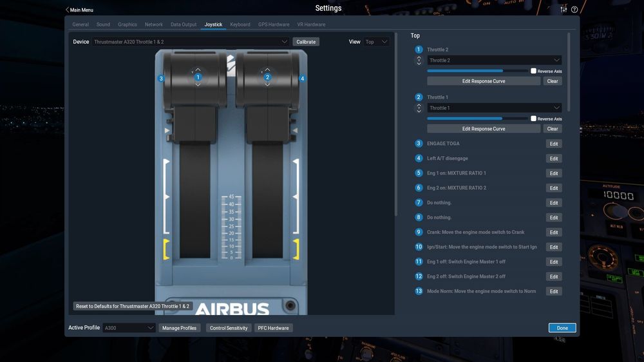Image resolution: width=644 pixels, height=362 pixels.
Task: Select numbered badge 1 for Throttle 2 axis
Action: (x=419, y=50)
